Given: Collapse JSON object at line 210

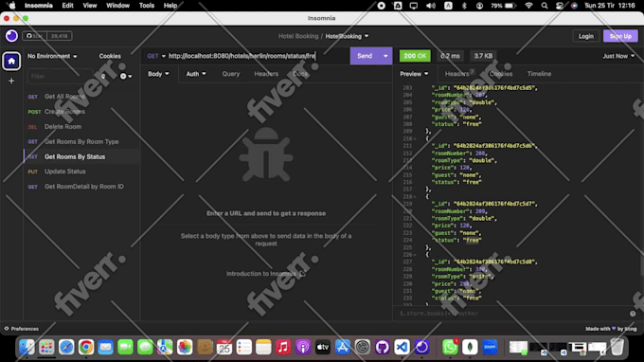Looking at the screenshot, I should [x=415, y=139].
